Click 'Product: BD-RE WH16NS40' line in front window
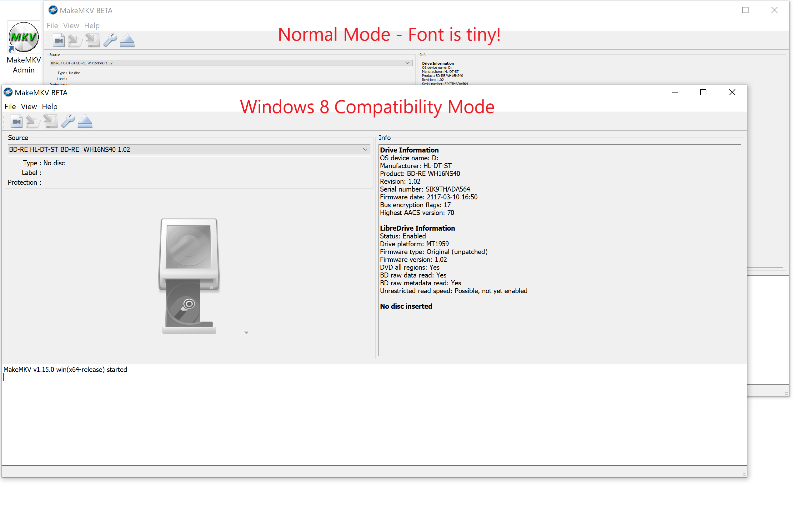 420,174
